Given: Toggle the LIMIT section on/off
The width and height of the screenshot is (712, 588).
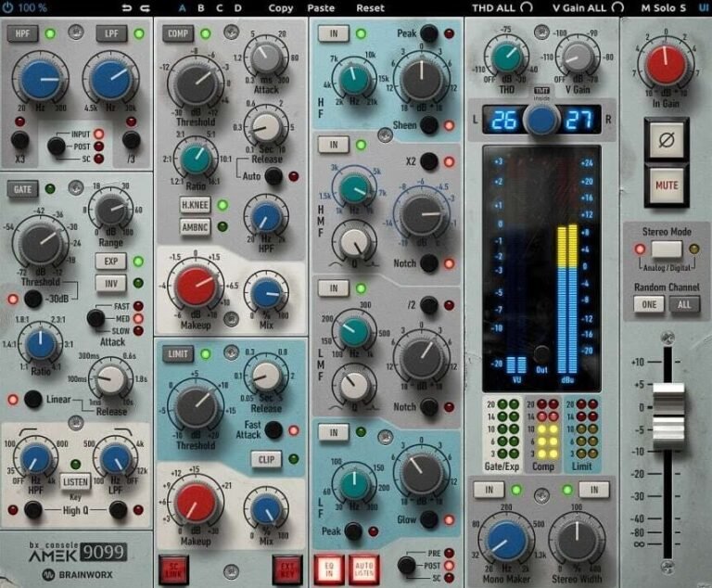Looking at the screenshot, I should [x=178, y=354].
